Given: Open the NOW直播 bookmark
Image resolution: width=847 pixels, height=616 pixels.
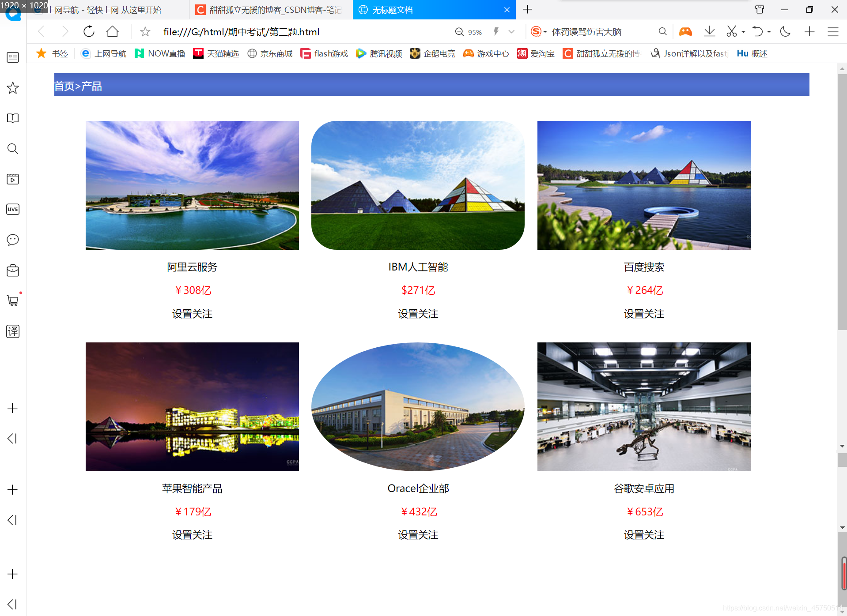Looking at the screenshot, I should (160, 53).
